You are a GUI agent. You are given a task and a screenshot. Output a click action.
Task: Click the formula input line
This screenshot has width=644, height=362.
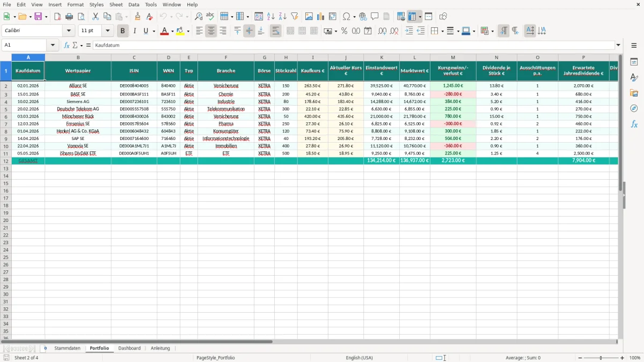click(x=353, y=46)
